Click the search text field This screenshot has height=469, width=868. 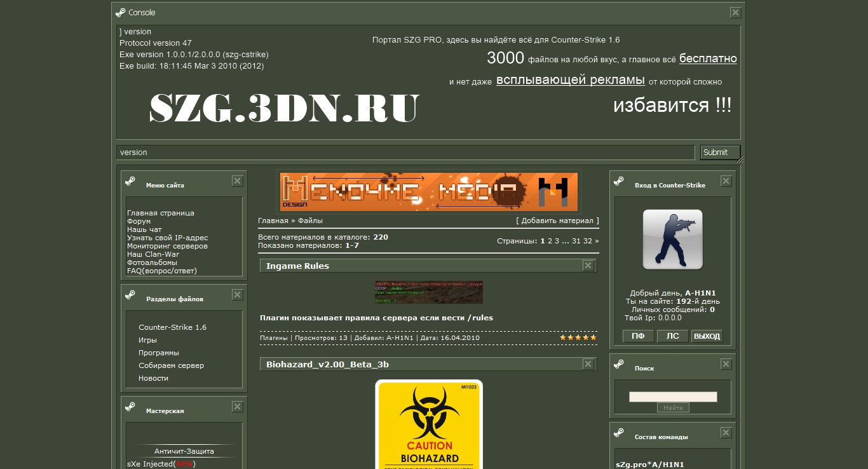(673, 397)
